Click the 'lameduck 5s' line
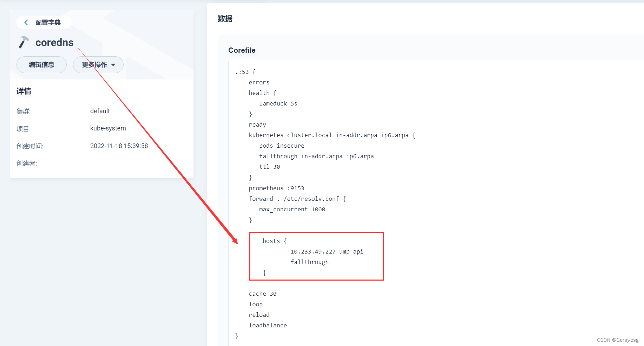Screen dimensions: 644x346 pos(278,104)
